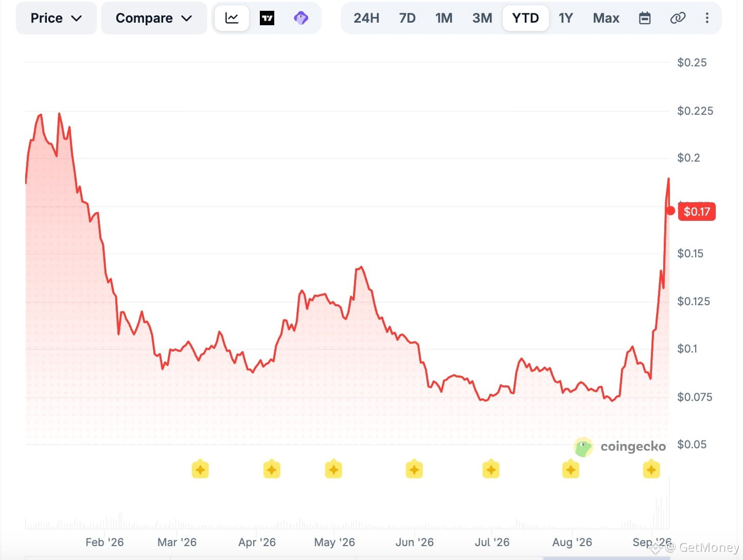
Task: Select the purple chart mode icon
Action: [301, 19]
